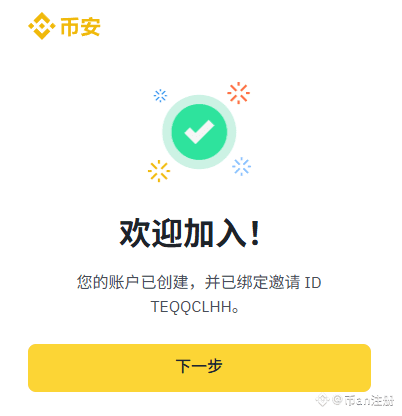Viewport: 402px width, 416px height.
Task: Continue with the 下一步 button
Action: point(199,368)
